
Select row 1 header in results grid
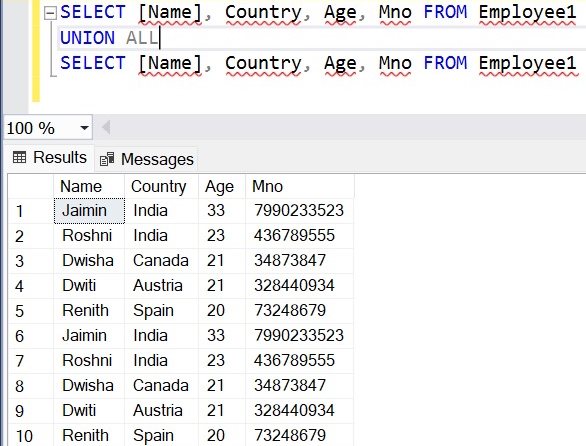(x=31, y=211)
